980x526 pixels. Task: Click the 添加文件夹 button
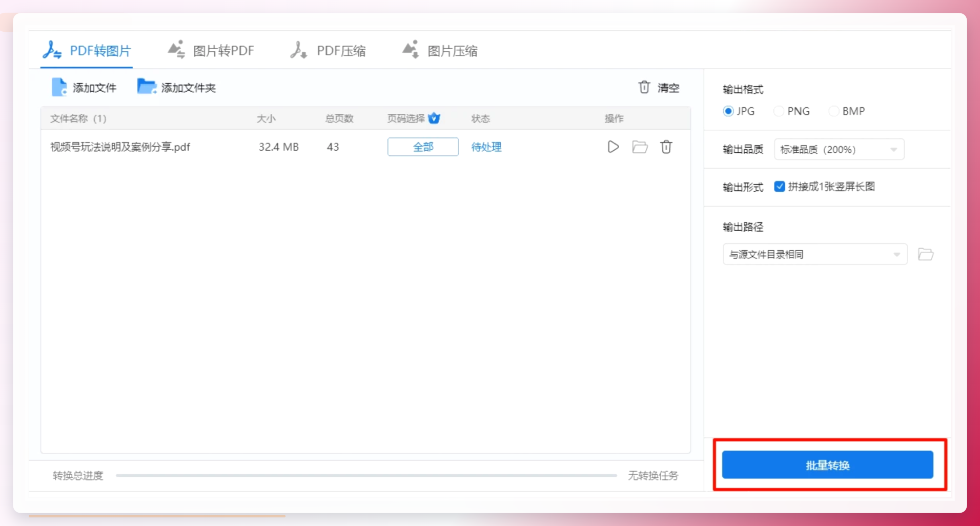click(176, 87)
